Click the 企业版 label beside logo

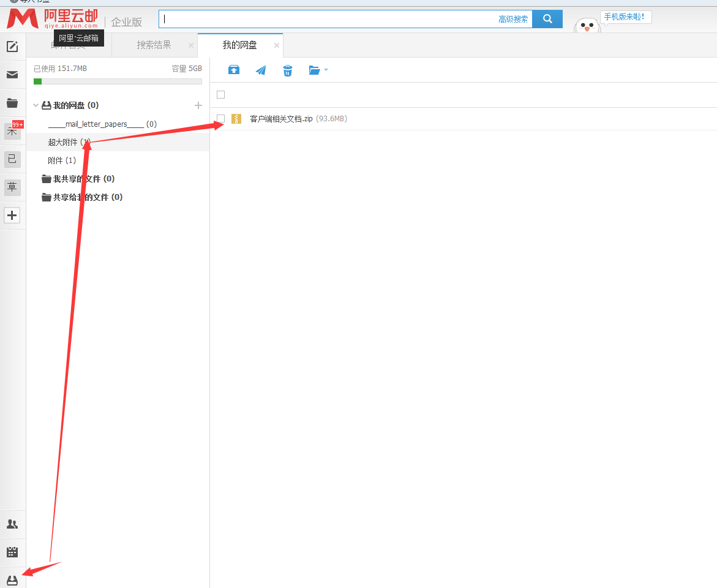[127, 22]
